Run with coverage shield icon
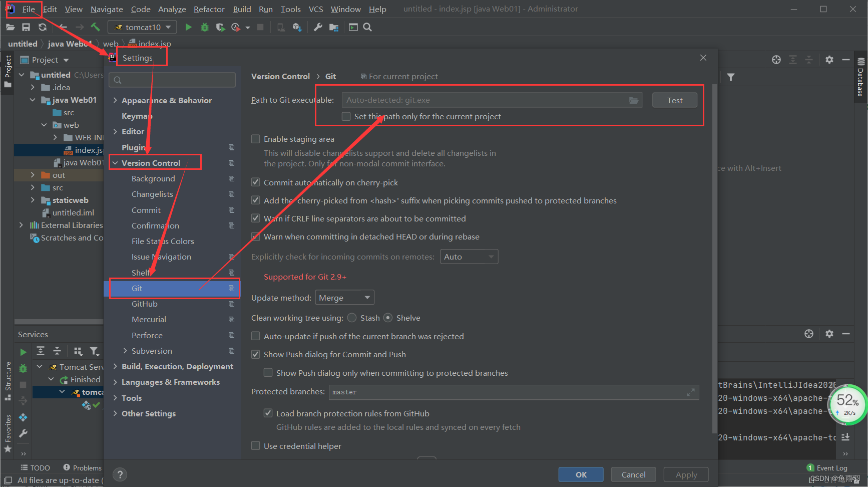Screen dimensions: 868x487 (x=220, y=27)
